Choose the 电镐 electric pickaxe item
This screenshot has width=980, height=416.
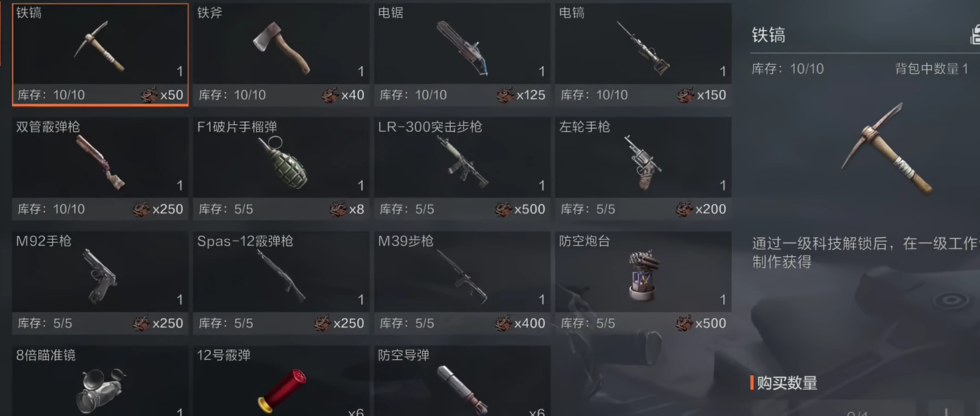643,54
